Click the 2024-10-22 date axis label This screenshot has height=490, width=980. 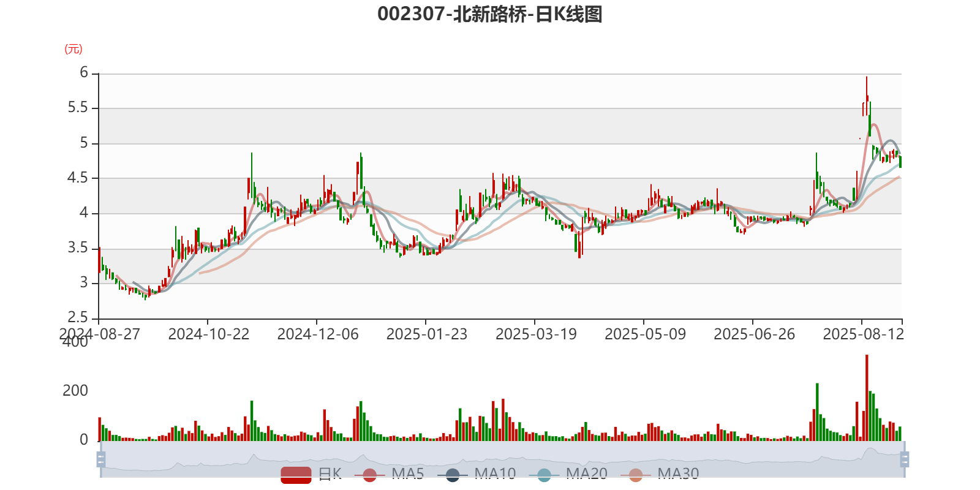click(209, 334)
